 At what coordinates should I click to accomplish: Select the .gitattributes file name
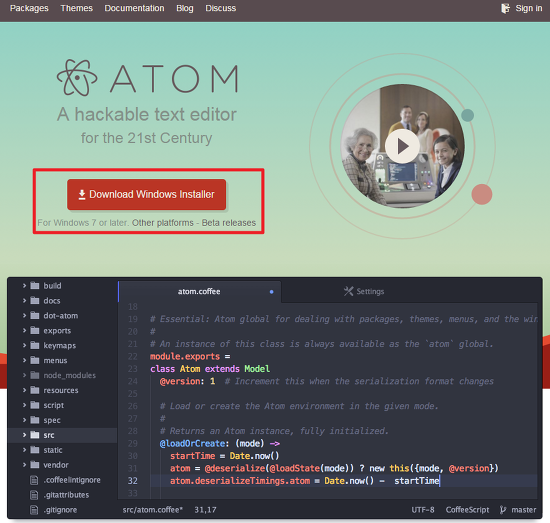(x=66, y=495)
